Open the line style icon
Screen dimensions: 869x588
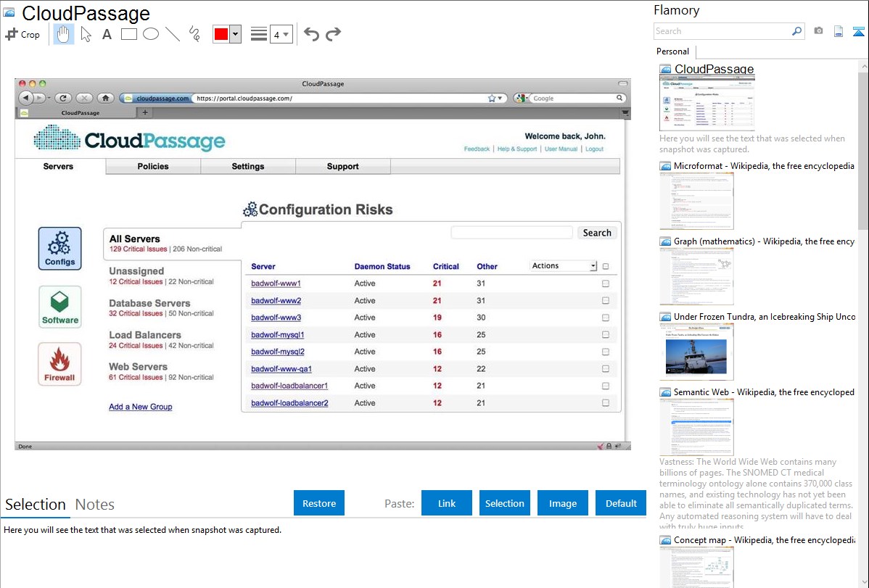pos(259,34)
